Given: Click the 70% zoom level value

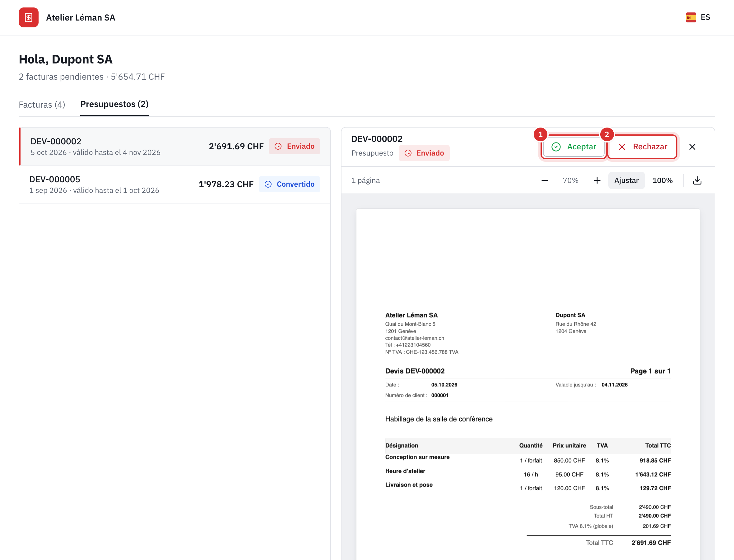Looking at the screenshot, I should click(570, 180).
